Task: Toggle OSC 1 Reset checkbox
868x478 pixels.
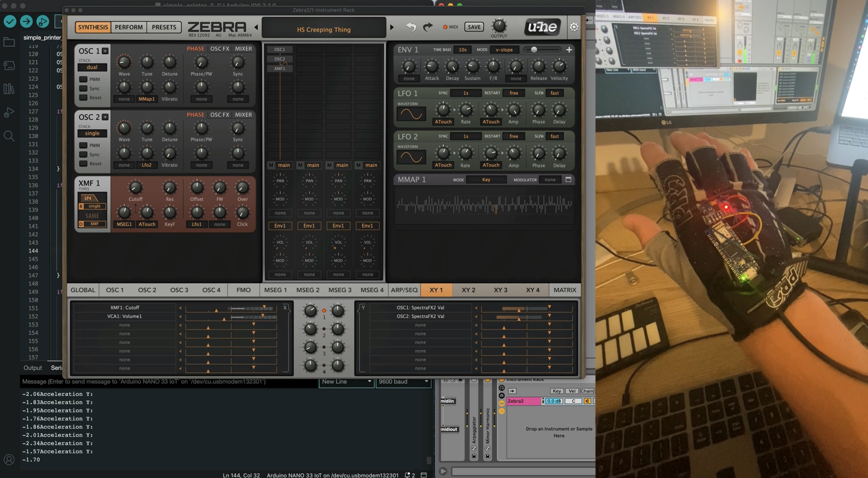Action: point(83,97)
